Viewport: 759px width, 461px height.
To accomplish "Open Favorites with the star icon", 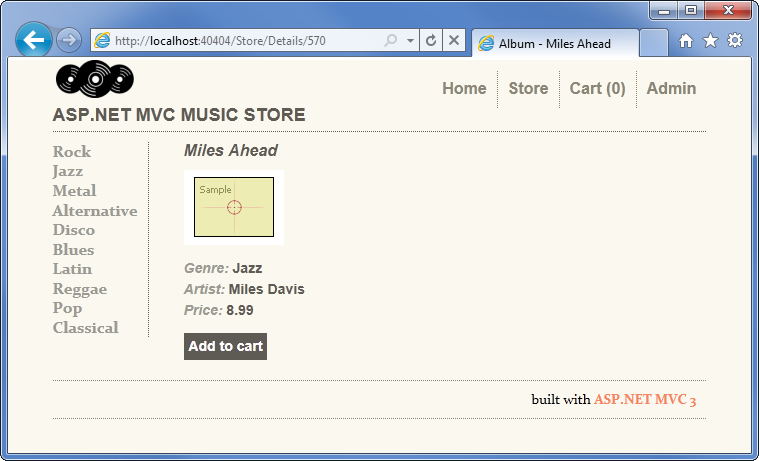I will [x=710, y=41].
